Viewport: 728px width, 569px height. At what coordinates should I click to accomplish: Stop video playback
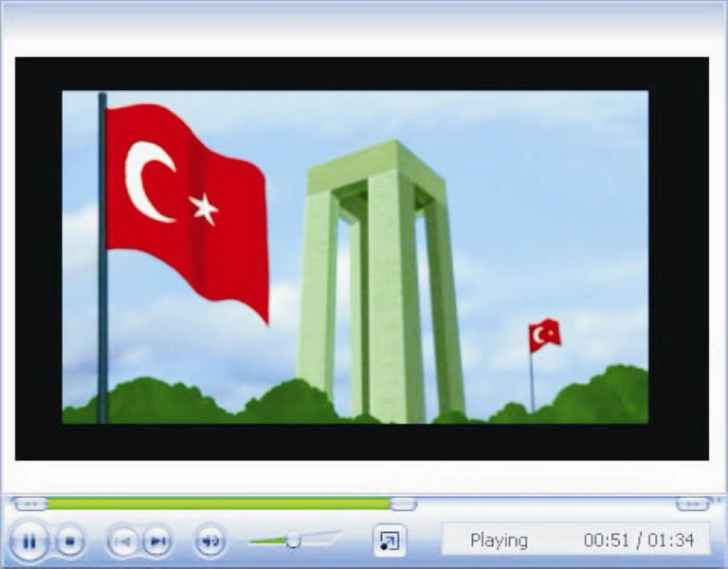[69, 541]
